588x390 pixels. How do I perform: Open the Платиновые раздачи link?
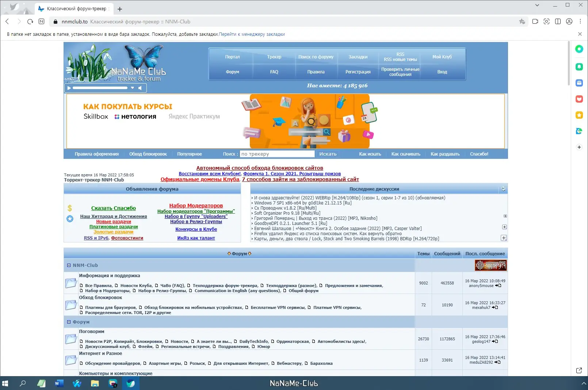pos(114,227)
